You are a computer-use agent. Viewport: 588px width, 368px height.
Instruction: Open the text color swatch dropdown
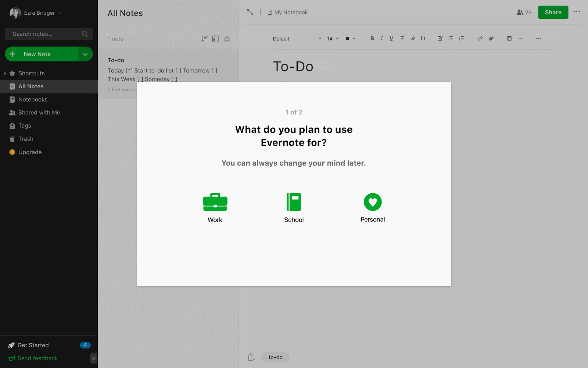tap(351, 39)
